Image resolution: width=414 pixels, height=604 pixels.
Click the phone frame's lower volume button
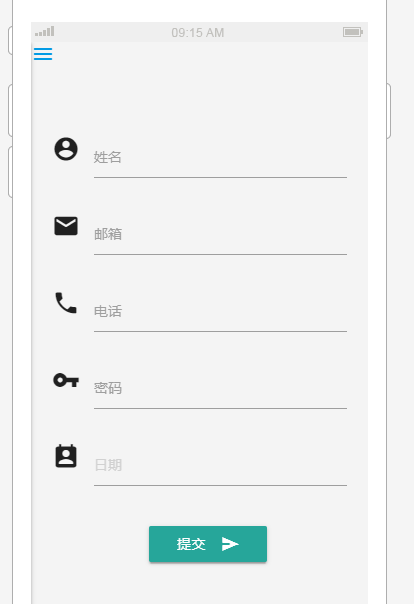tap(10, 172)
